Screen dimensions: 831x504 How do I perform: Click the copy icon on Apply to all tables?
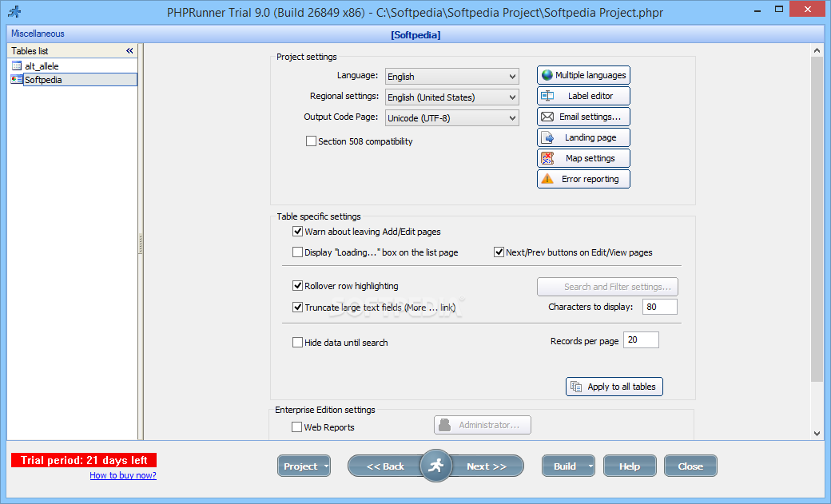tap(576, 387)
